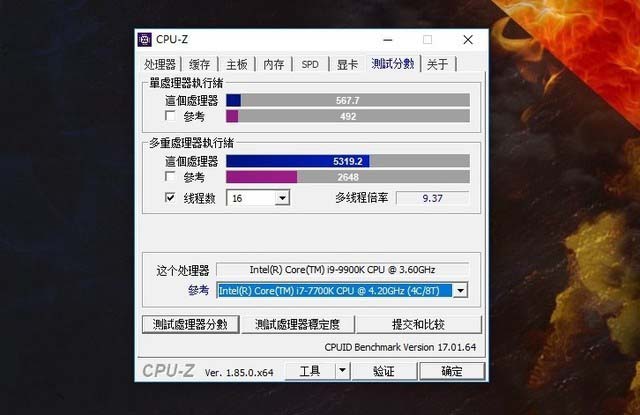Screen dimensions: 640x415
Task: Click the 測試處理器穩定度 button
Action: [298, 324]
